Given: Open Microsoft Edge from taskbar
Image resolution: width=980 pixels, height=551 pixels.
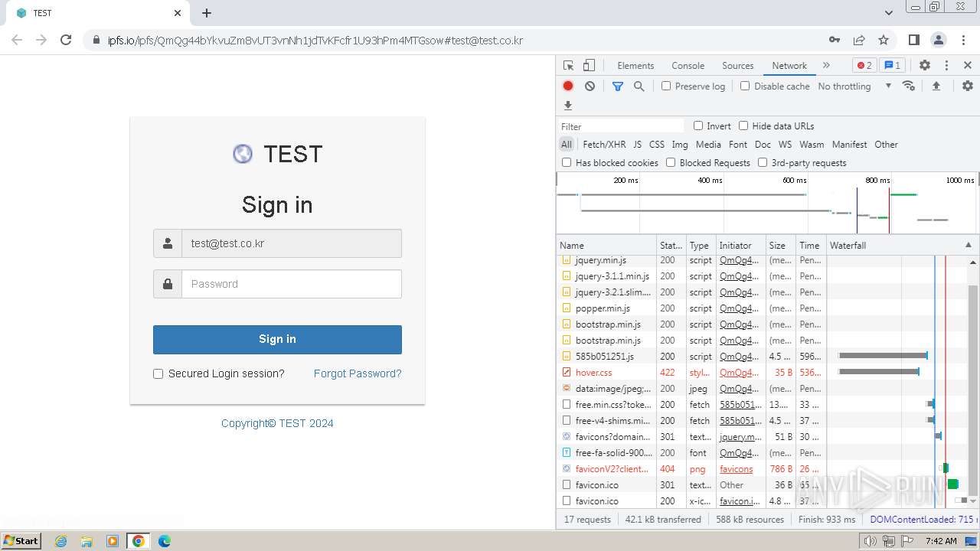Looking at the screenshot, I should coord(165,541).
